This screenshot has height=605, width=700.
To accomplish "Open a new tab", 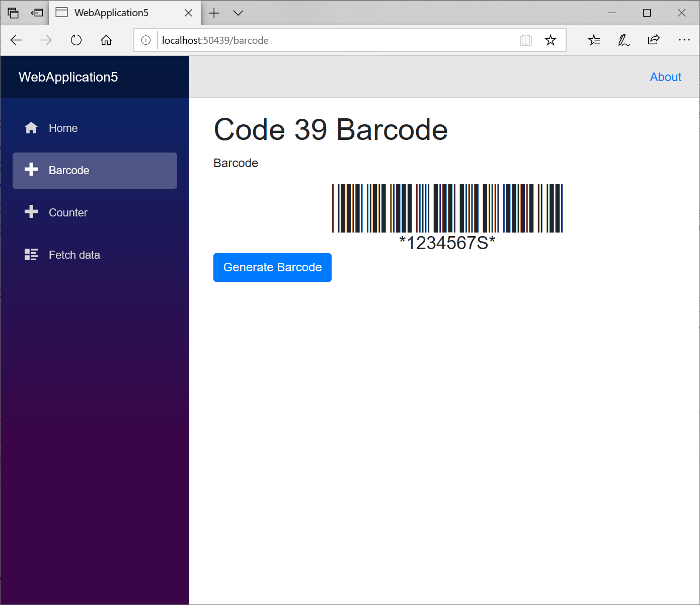I will [x=214, y=13].
